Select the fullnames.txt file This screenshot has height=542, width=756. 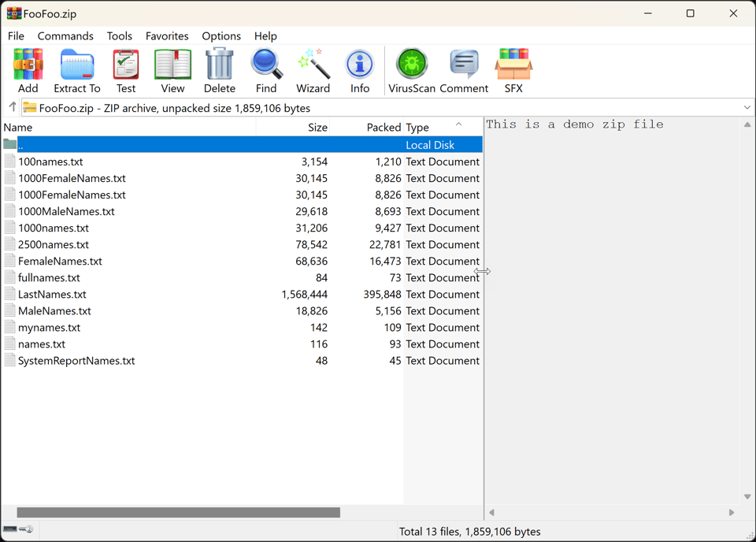pyautogui.click(x=49, y=278)
